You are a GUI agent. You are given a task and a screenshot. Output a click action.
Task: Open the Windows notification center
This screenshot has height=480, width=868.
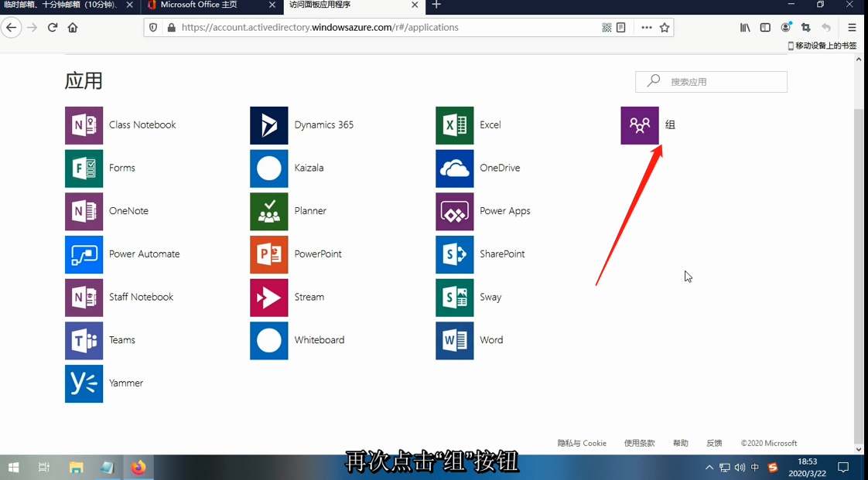(x=843, y=468)
